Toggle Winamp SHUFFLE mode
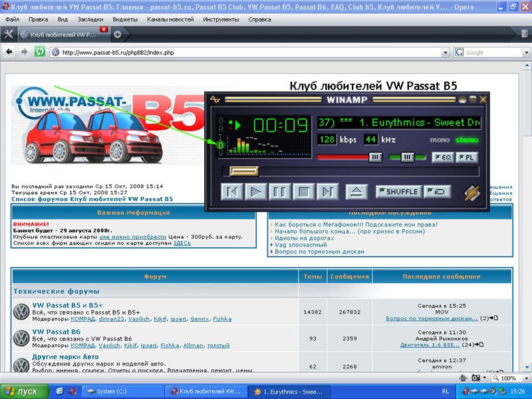Image resolution: width=532 pixels, height=399 pixels. (x=398, y=192)
